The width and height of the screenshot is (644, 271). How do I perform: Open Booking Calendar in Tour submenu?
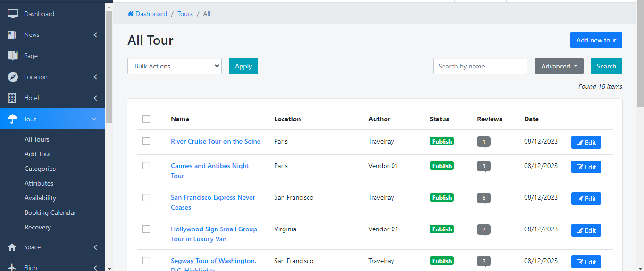pos(50,212)
